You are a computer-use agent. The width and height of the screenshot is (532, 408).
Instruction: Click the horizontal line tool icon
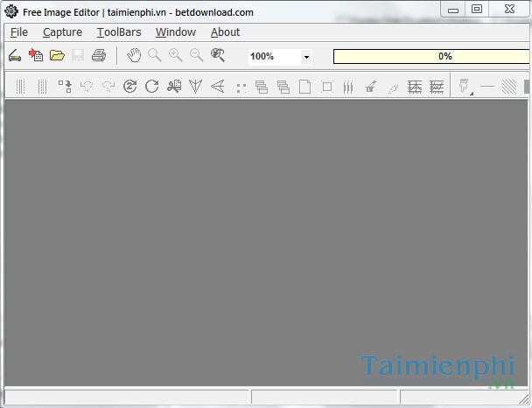(x=487, y=86)
